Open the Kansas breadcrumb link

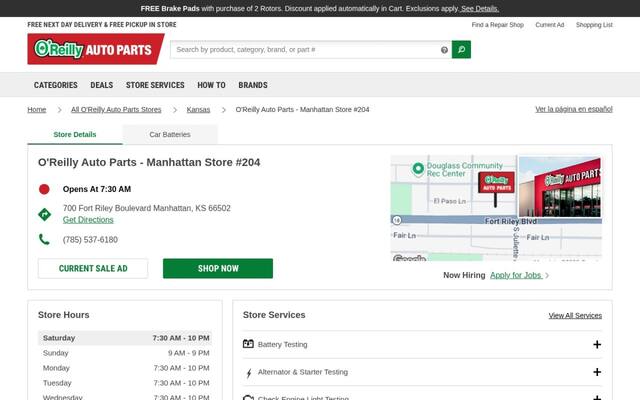(198, 109)
